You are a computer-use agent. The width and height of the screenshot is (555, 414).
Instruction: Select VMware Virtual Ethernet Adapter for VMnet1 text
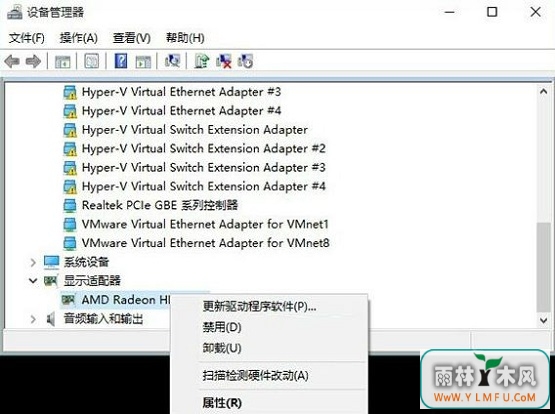[205, 224]
